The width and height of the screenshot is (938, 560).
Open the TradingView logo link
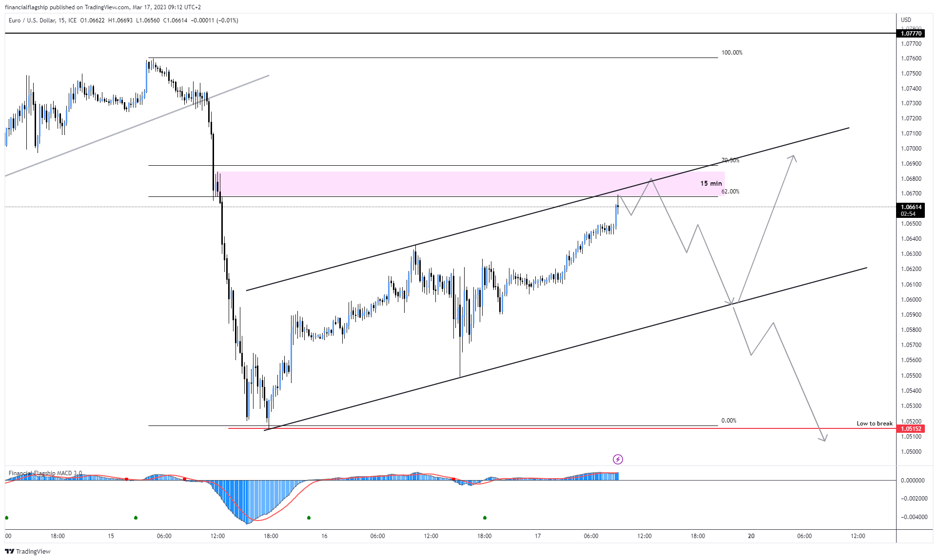[28, 551]
